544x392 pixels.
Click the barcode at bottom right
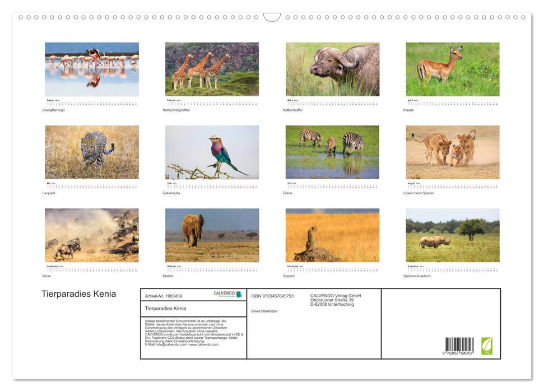point(459,346)
